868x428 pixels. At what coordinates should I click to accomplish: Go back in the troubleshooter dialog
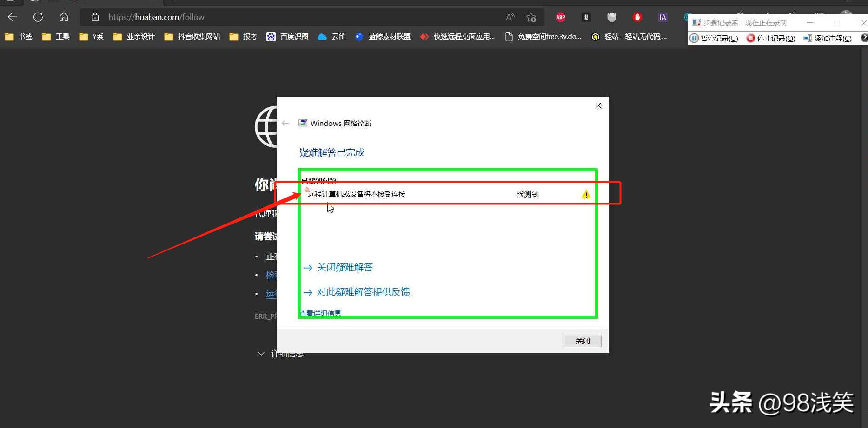coord(285,123)
